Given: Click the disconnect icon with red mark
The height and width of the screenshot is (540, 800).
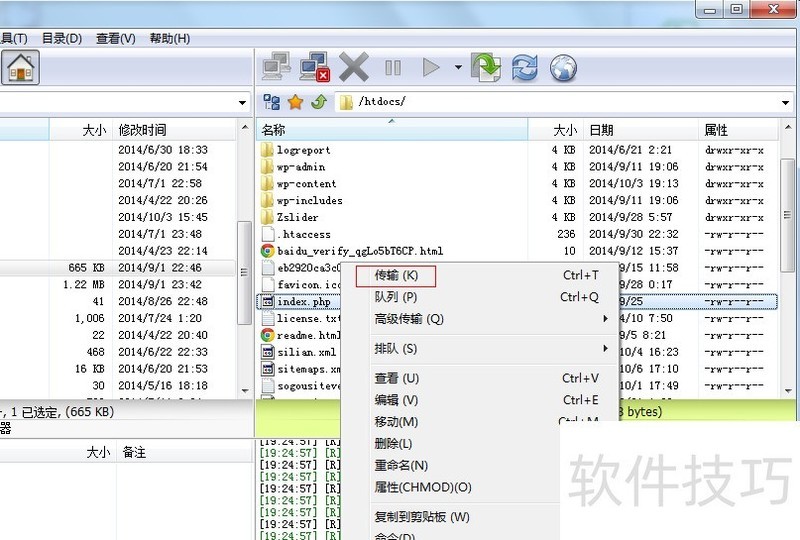Looking at the screenshot, I should (x=315, y=68).
